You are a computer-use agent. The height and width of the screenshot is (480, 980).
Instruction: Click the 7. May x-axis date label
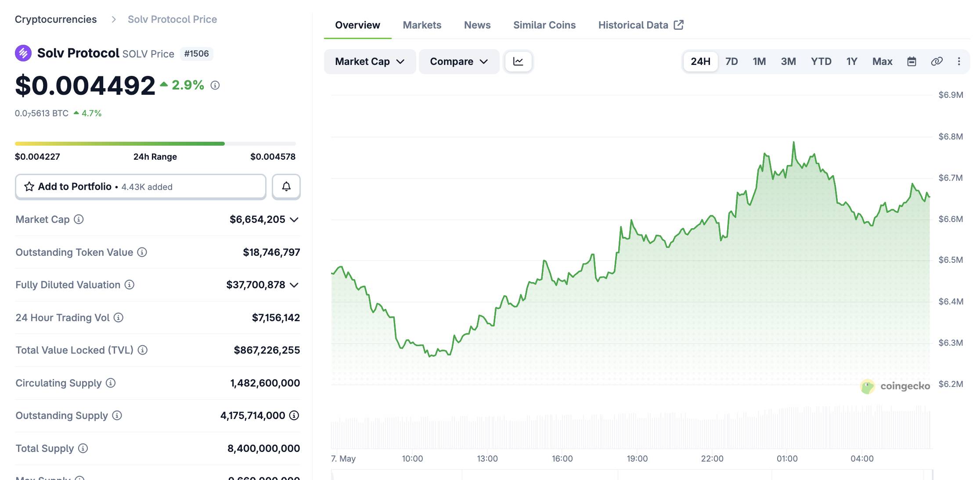[343, 459]
